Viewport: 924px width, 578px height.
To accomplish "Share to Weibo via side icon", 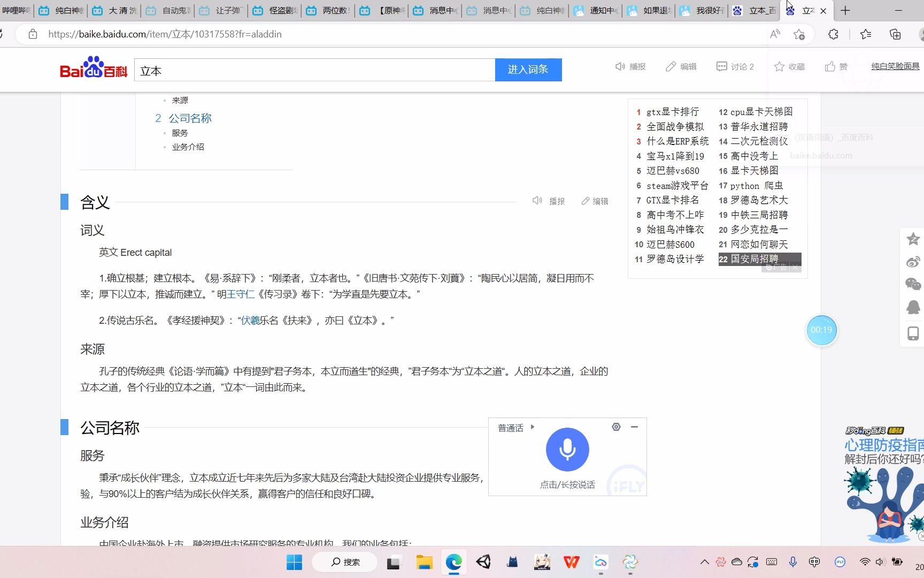I will pyautogui.click(x=913, y=262).
